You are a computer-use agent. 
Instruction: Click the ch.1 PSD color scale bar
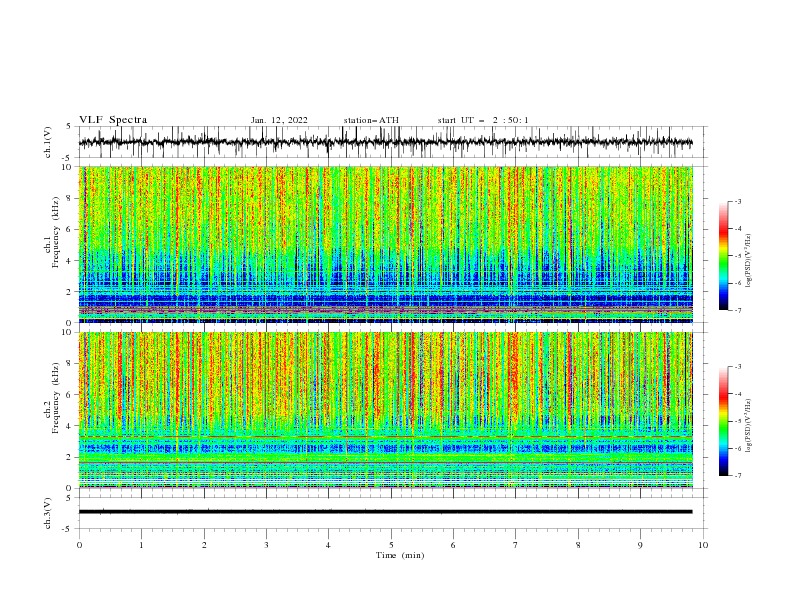723,256
